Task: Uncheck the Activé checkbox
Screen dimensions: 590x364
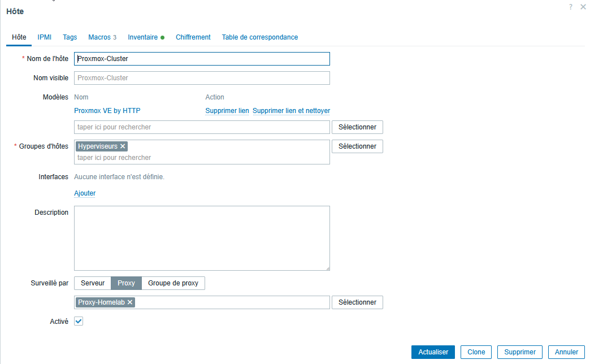Action: pos(78,320)
